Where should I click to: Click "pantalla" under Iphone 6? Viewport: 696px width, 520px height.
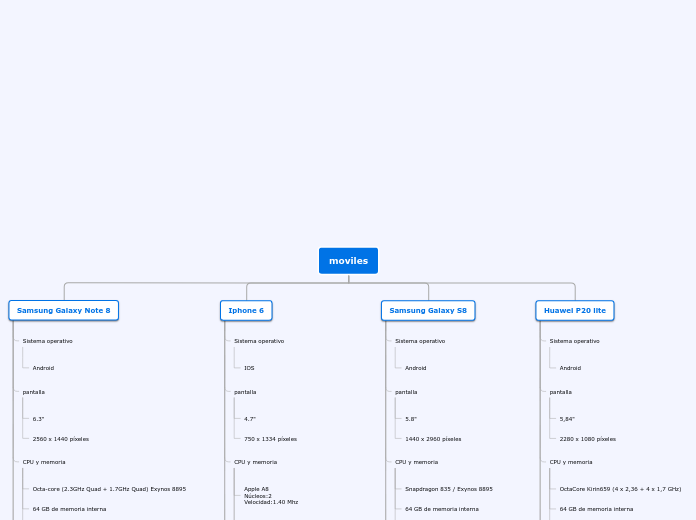[x=245, y=392]
